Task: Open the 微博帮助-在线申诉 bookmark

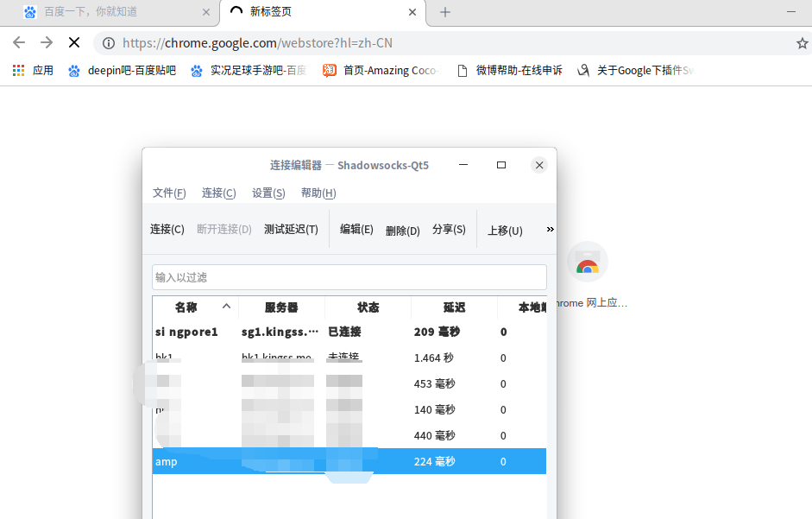Action: [510, 71]
